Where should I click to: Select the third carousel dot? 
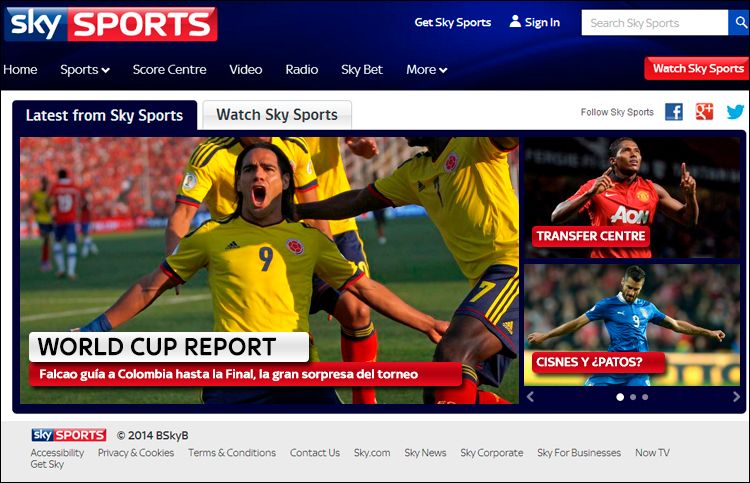click(x=645, y=397)
